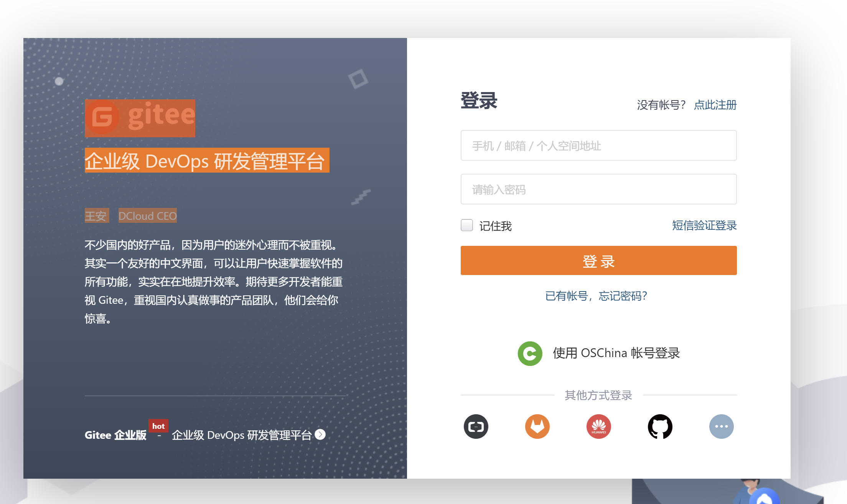This screenshot has width=847, height=504.
Task: Click 已有帐号，忘记密码? link
Action: click(x=596, y=296)
